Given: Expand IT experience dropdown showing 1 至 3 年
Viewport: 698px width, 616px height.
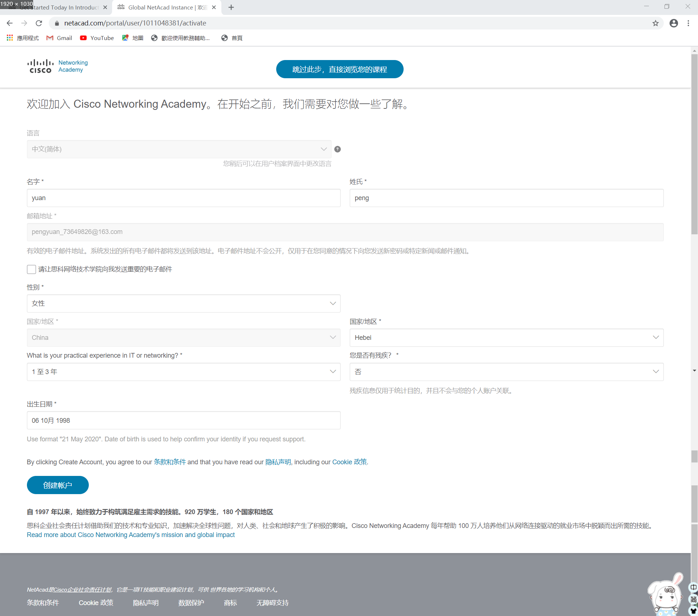Looking at the screenshot, I should (183, 372).
